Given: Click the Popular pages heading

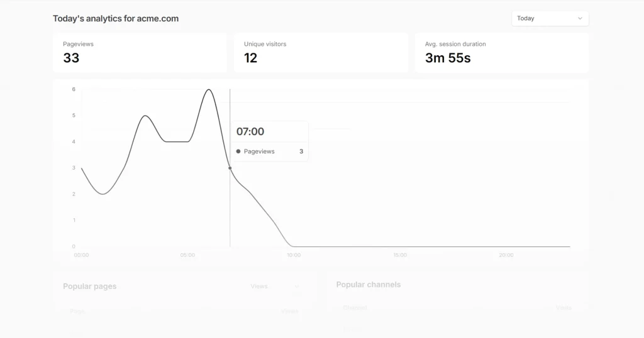Looking at the screenshot, I should pyautogui.click(x=90, y=286).
